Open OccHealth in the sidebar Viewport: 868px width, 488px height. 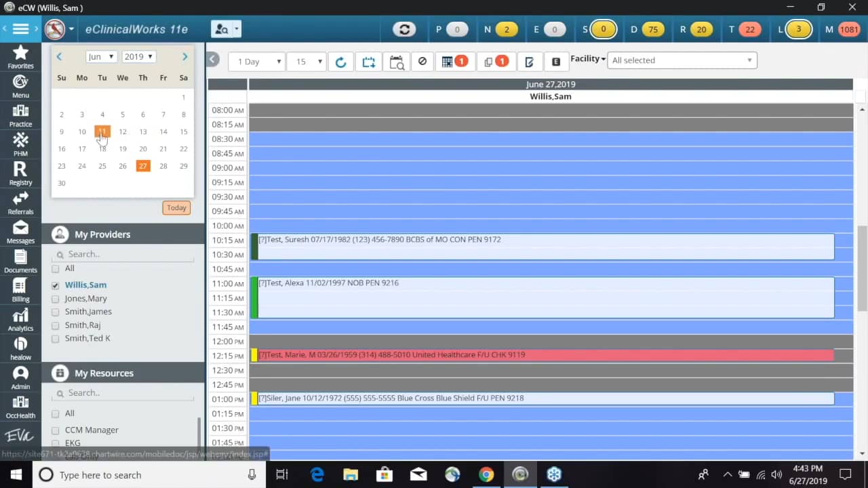pyautogui.click(x=20, y=407)
